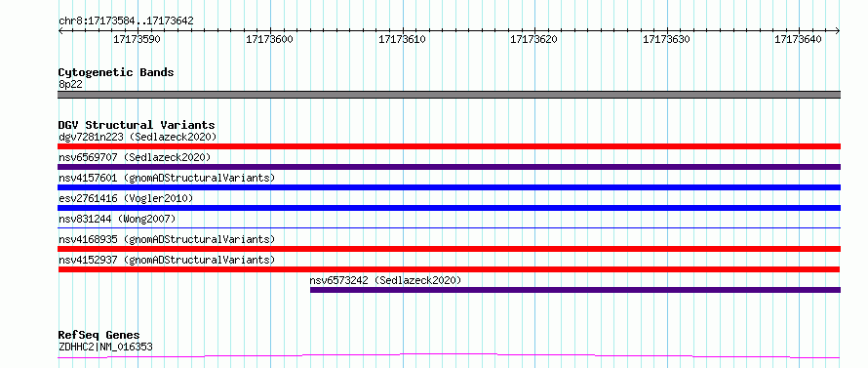This screenshot has height=368, width=868.
Task: Click ruler tick label 17173620
Action: (533, 39)
